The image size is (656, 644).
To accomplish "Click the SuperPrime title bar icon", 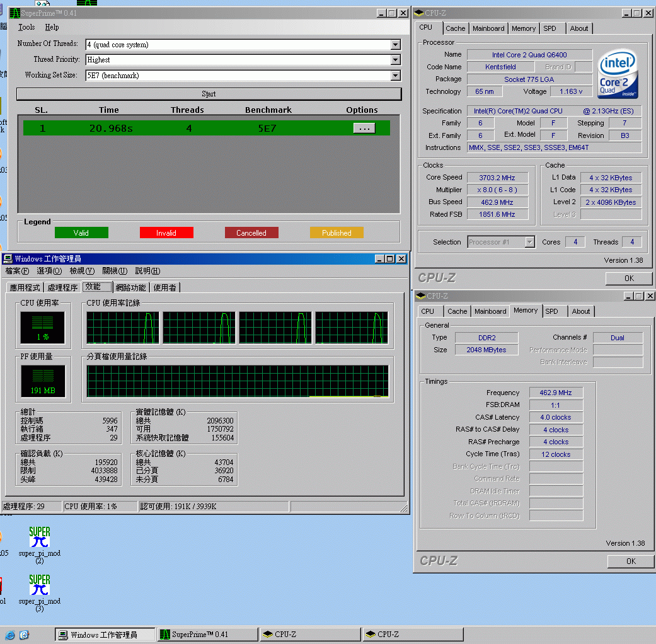I will [x=15, y=13].
